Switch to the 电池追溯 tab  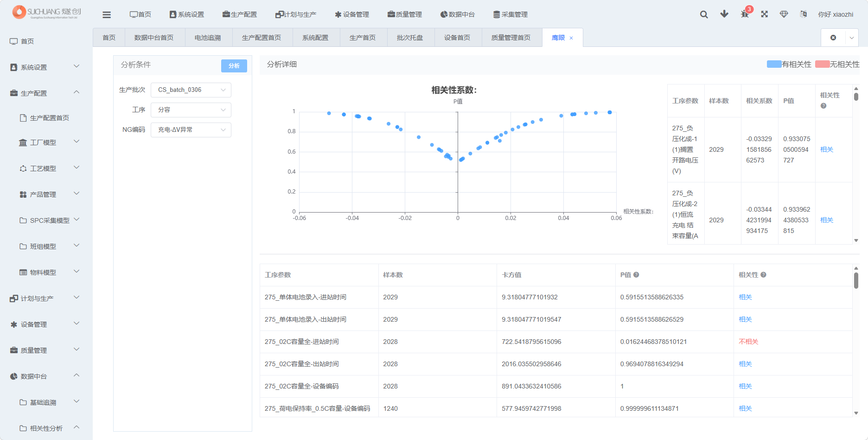[208, 38]
